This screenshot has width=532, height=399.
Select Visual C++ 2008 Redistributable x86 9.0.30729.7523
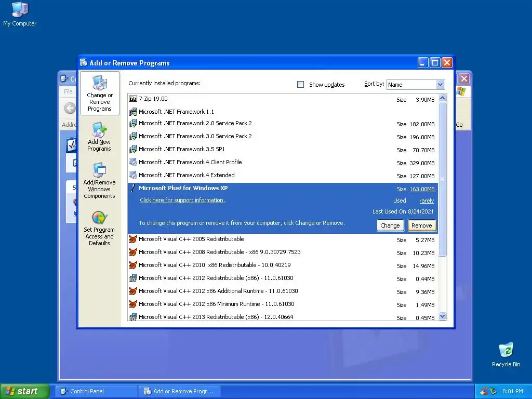[x=283, y=252]
